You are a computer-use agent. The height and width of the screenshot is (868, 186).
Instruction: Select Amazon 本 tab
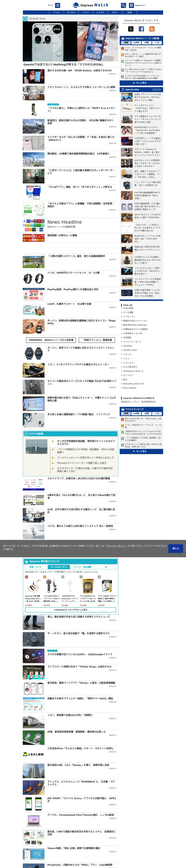106,567
